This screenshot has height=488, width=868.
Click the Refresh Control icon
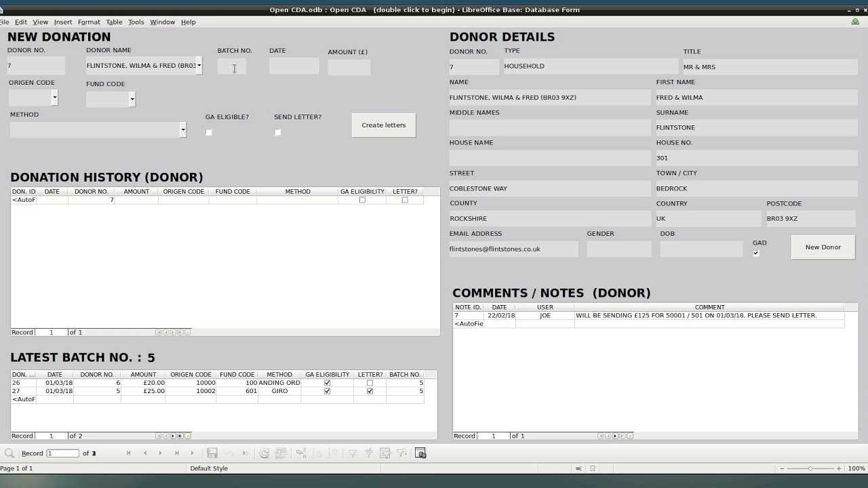pyautogui.click(x=281, y=453)
